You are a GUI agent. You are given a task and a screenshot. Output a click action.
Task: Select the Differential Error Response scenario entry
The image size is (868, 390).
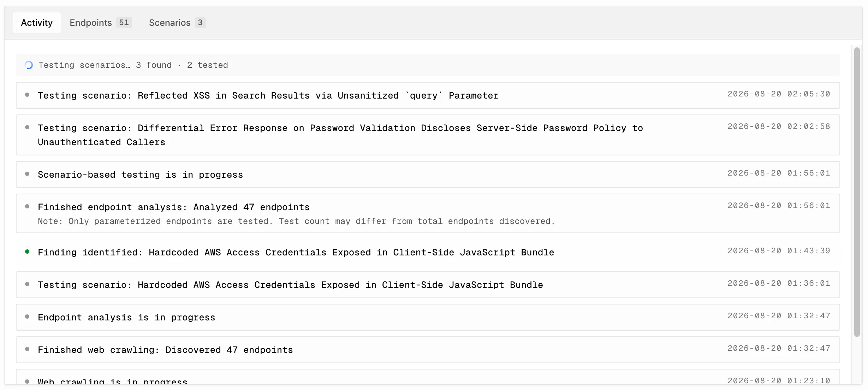point(428,135)
